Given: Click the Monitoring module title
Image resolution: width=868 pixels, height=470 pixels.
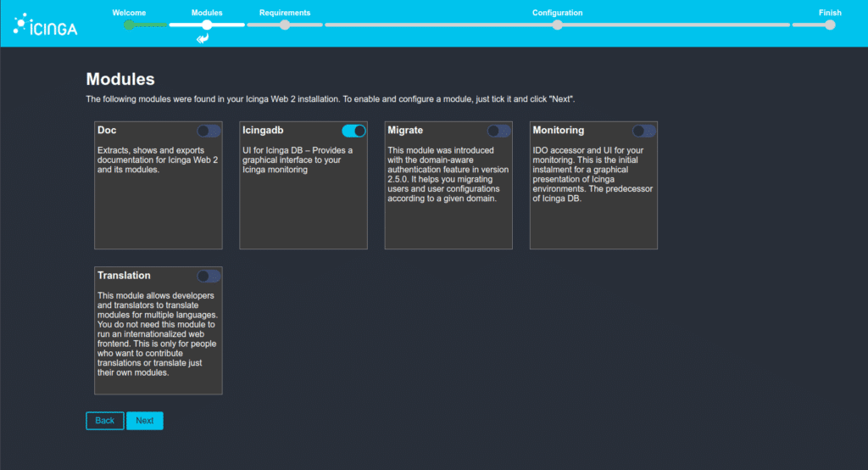Looking at the screenshot, I should click(558, 131).
